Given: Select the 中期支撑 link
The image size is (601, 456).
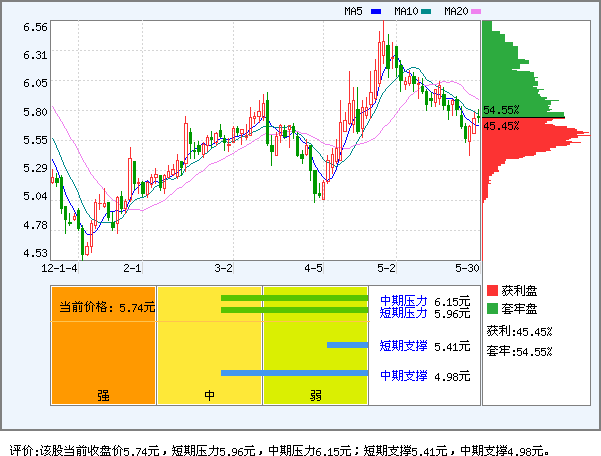Looking at the screenshot, I should point(403,376).
